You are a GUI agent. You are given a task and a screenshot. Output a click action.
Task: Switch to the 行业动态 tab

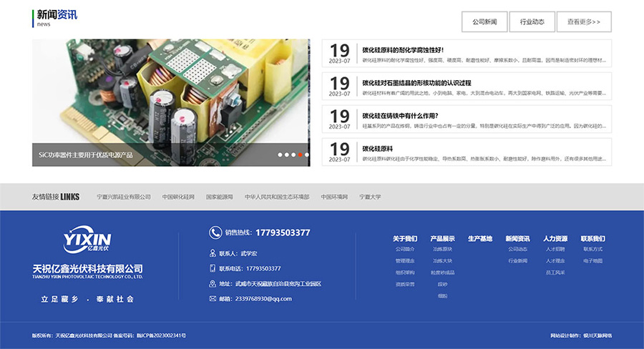(532, 22)
